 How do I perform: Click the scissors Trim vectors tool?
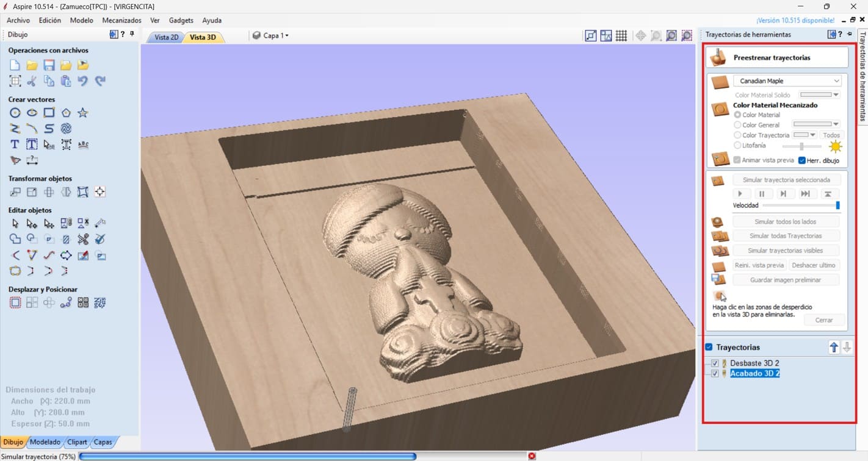[x=83, y=239]
